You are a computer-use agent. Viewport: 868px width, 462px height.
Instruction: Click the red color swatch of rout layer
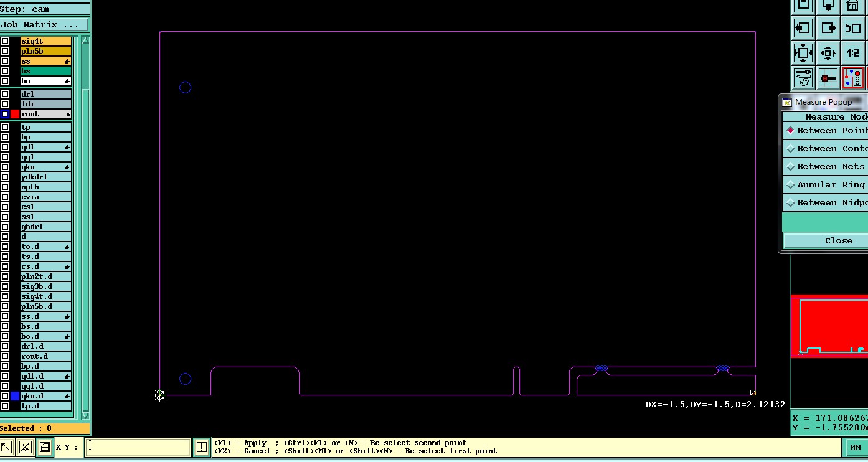pos(15,114)
